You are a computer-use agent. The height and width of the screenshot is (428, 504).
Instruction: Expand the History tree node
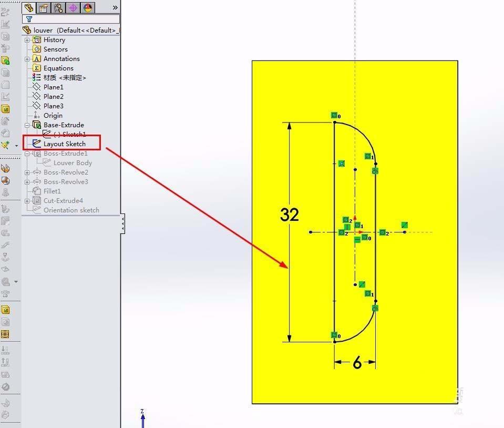point(27,39)
